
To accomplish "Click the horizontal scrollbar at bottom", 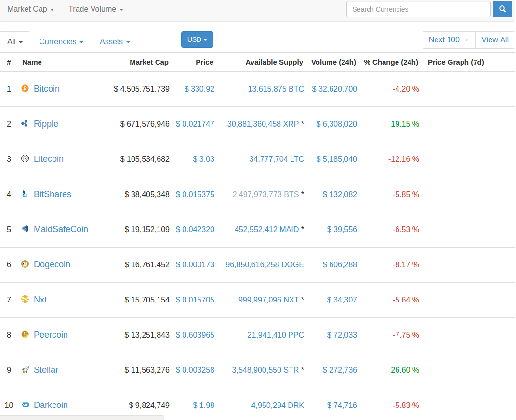I will click(x=82, y=418).
